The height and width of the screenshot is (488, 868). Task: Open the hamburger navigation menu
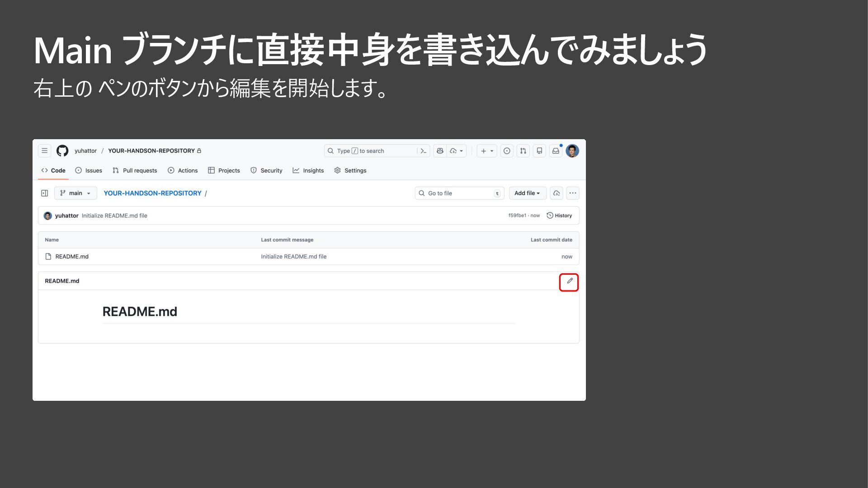coord(44,151)
